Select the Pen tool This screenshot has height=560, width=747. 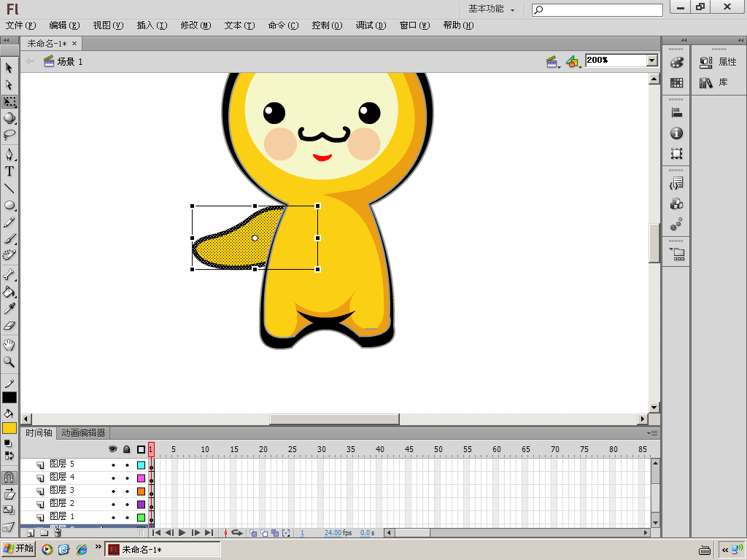point(9,155)
